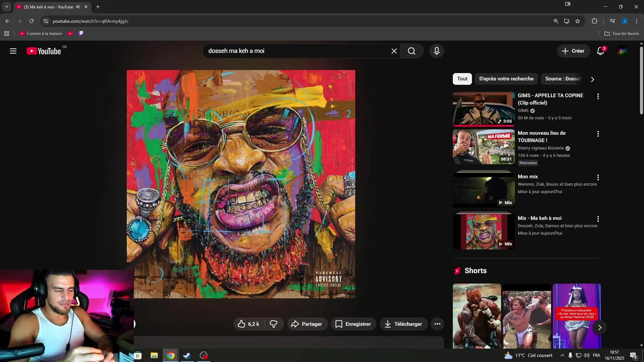Viewport: 644px width, 362px height.
Task: Click the Télécharger download button
Action: [x=404, y=324]
